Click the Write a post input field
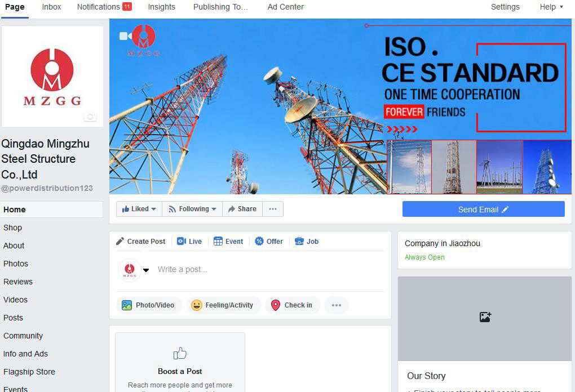Viewport: 575px width, 392px height. pyautogui.click(x=270, y=270)
